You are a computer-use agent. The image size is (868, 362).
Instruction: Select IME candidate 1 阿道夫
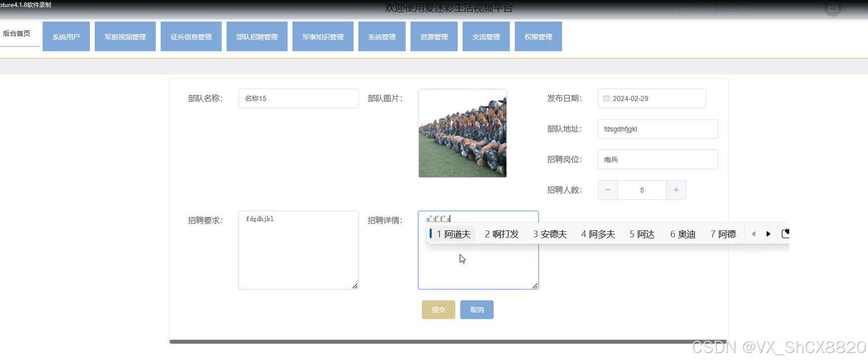pyautogui.click(x=453, y=234)
